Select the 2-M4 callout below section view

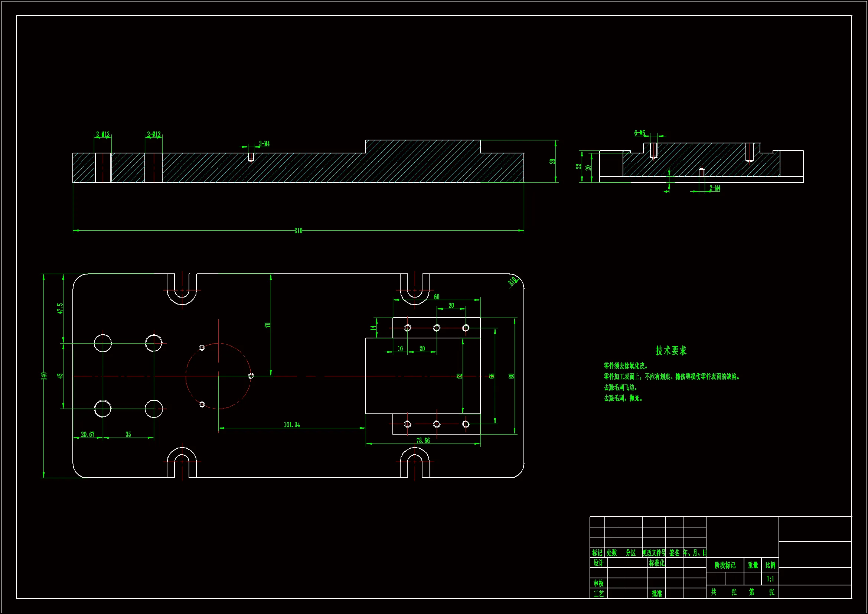point(715,188)
